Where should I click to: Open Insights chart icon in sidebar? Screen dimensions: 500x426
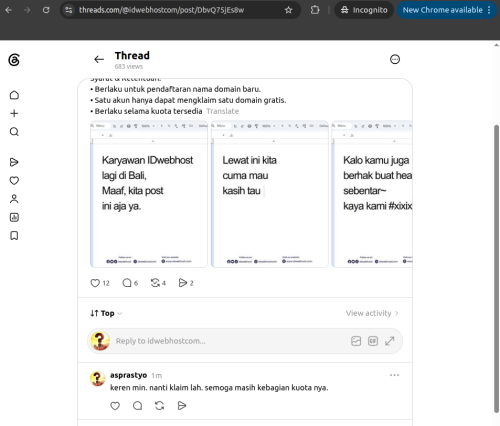[x=14, y=217]
